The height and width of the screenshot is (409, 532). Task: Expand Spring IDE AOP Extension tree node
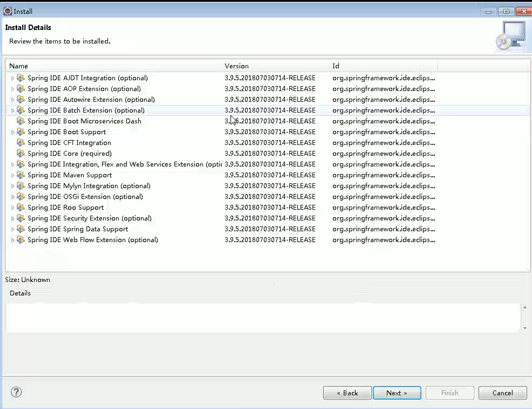(13, 89)
